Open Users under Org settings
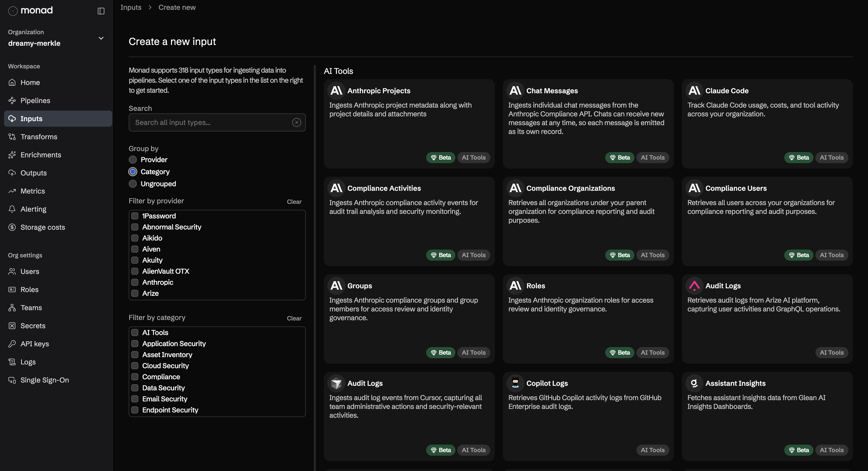Image resolution: width=868 pixels, height=471 pixels. (x=58, y=271)
